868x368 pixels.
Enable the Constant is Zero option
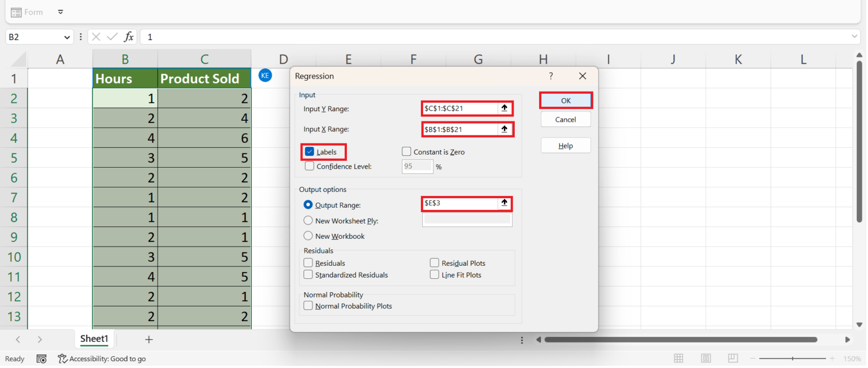(406, 151)
